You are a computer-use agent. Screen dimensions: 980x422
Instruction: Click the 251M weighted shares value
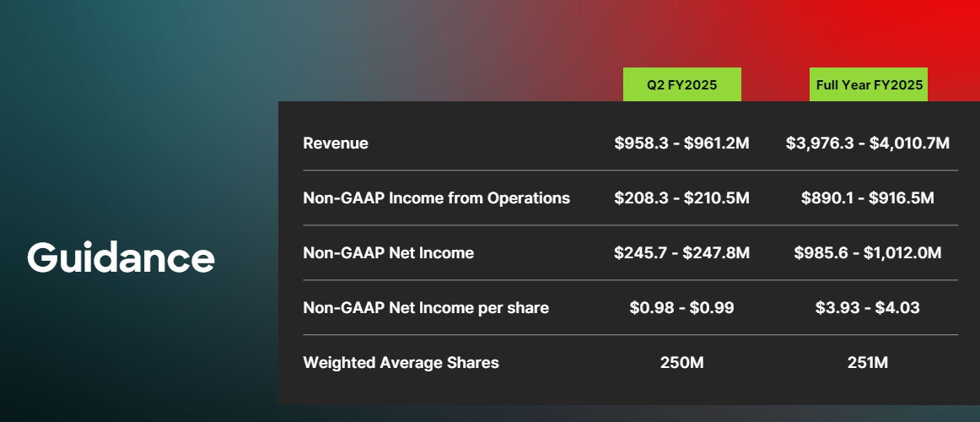[x=868, y=363]
